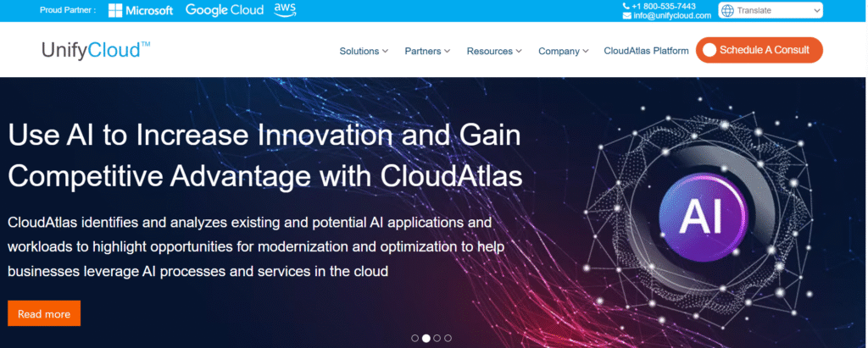The width and height of the screenshot is (868, 348).
Task: Select the first carousel slide dot
Action: coord(415,338)
